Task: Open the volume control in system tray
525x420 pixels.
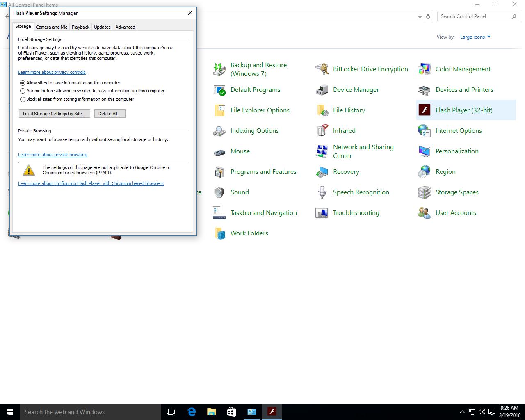Action: coord(482,412)
